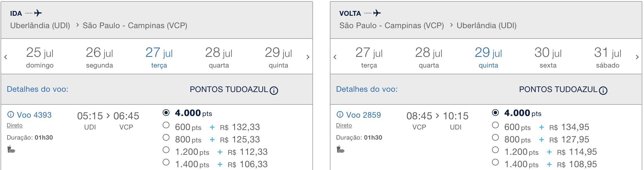
Task: Select the 1.400 pts + R$ 106,33 option
Action: point(166,162)
